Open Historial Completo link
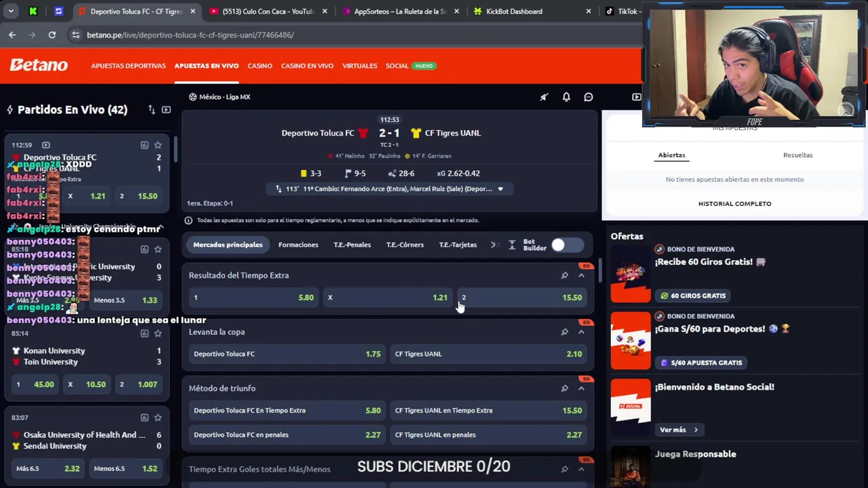The height and width of the screenshot is (488, 868). pyautogui.click(x=734, y=203)
